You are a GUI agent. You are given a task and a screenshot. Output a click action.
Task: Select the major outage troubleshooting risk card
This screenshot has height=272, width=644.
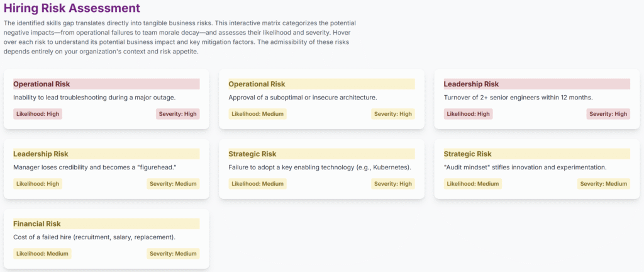[106, 99]
